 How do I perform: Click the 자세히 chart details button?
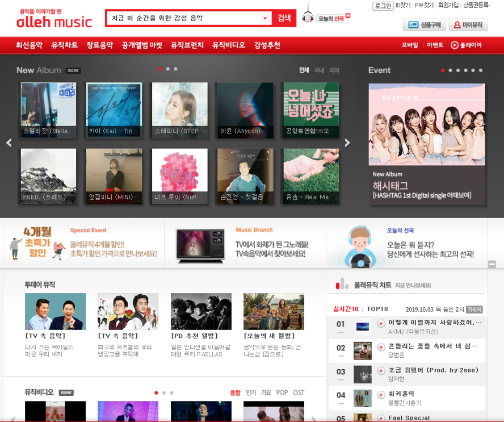474,310
